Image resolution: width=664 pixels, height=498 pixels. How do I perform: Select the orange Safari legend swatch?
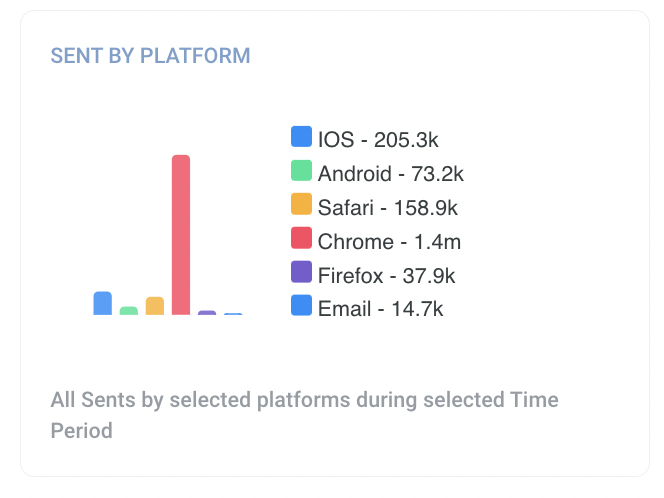[301, 205]
